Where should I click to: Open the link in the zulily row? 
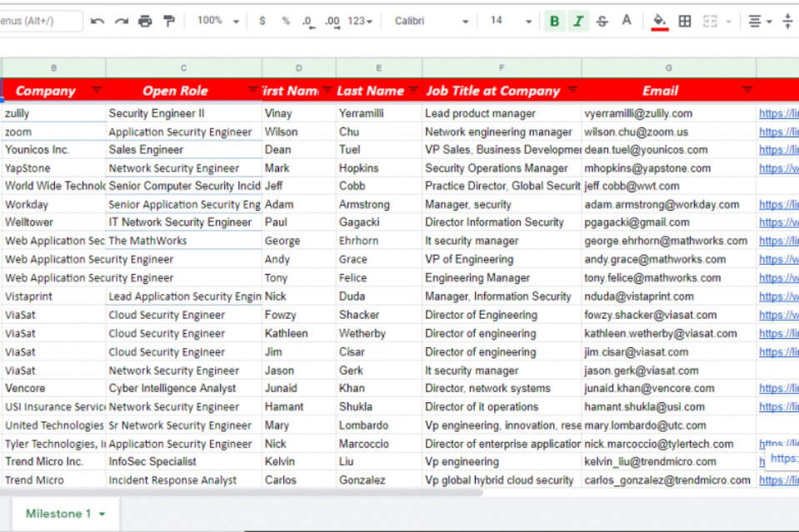tap(779, 113)
